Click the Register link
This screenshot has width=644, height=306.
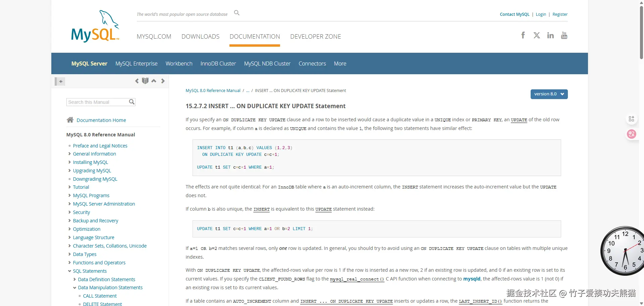coord(560,14)
